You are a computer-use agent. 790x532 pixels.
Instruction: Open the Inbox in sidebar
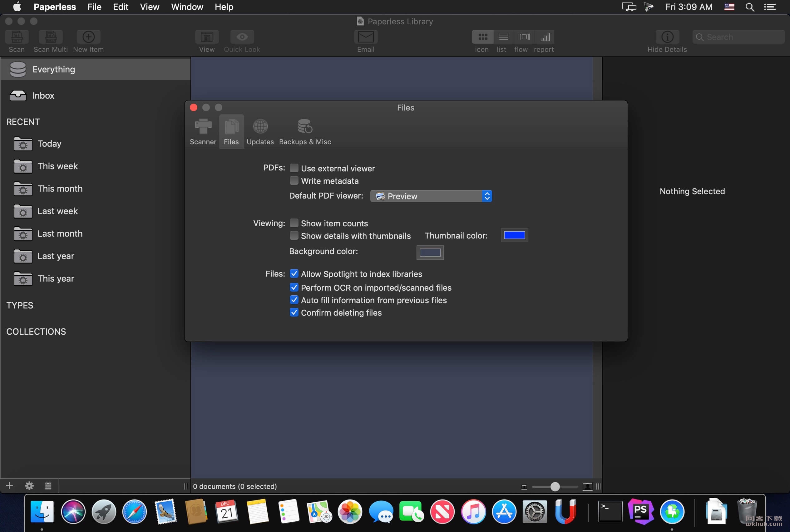coord(95,96)
